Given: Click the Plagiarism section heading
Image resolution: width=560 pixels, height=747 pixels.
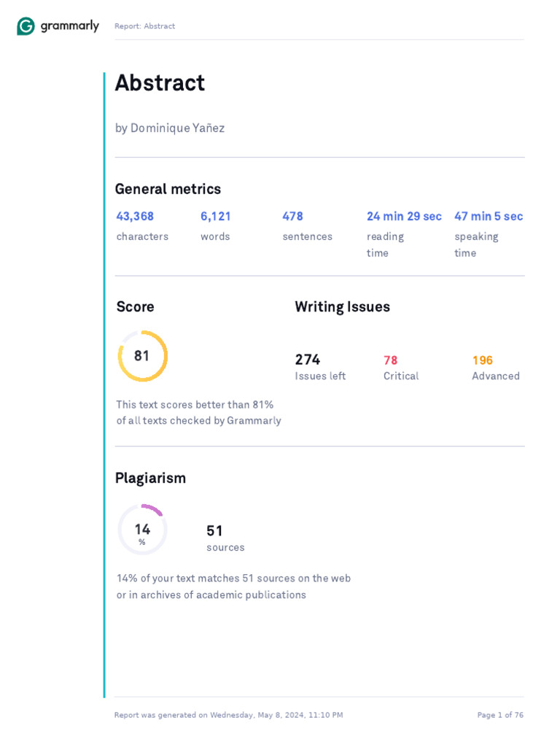Looking at the screenshot, I should tap(150, 479).
